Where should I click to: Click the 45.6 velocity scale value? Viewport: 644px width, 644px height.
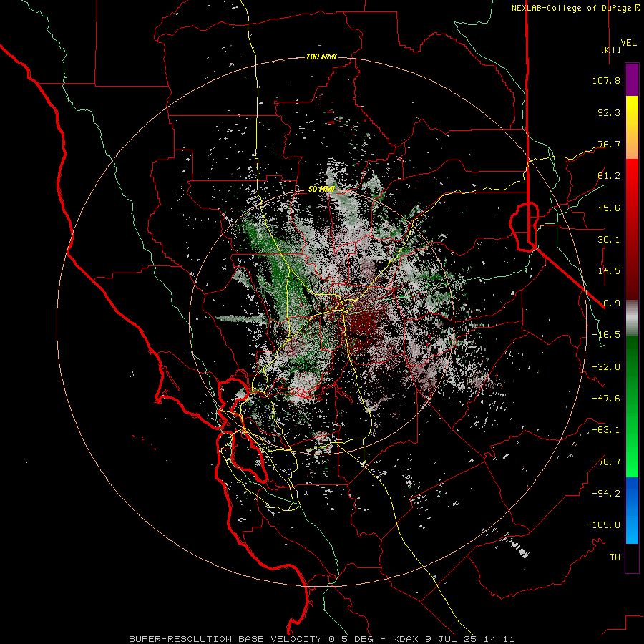pyautogui.click(x=609, y=208)
